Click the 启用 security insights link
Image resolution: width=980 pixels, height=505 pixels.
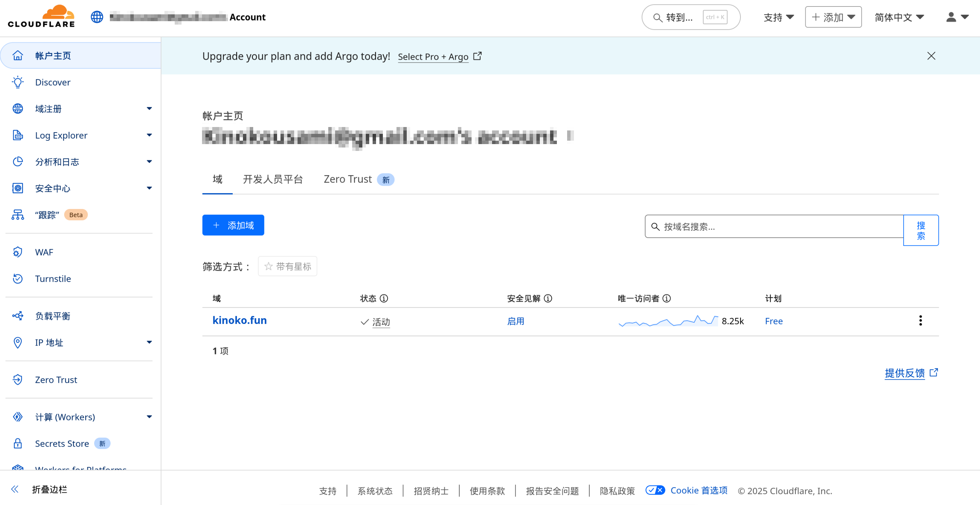point(516,321)
